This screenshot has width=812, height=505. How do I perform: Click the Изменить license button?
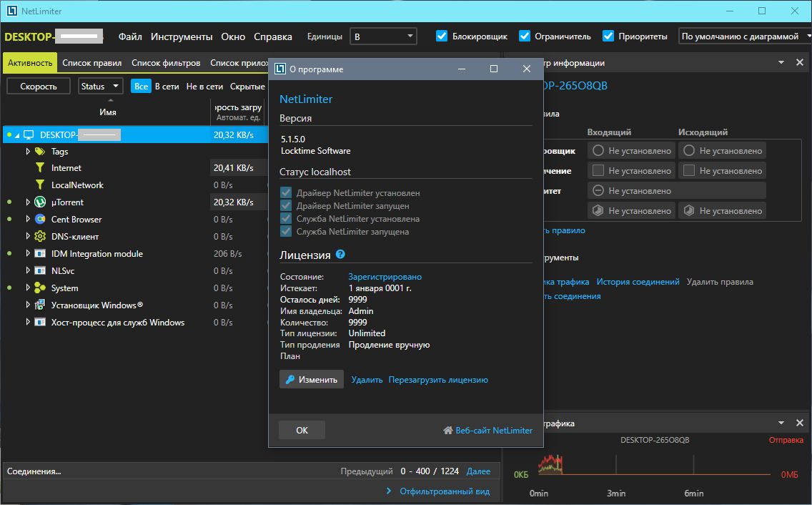click(312, 380)
